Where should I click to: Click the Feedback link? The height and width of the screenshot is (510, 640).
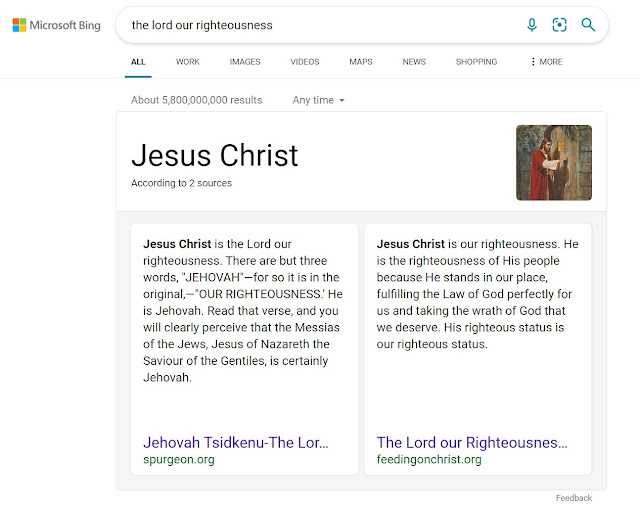click(573, 498)
